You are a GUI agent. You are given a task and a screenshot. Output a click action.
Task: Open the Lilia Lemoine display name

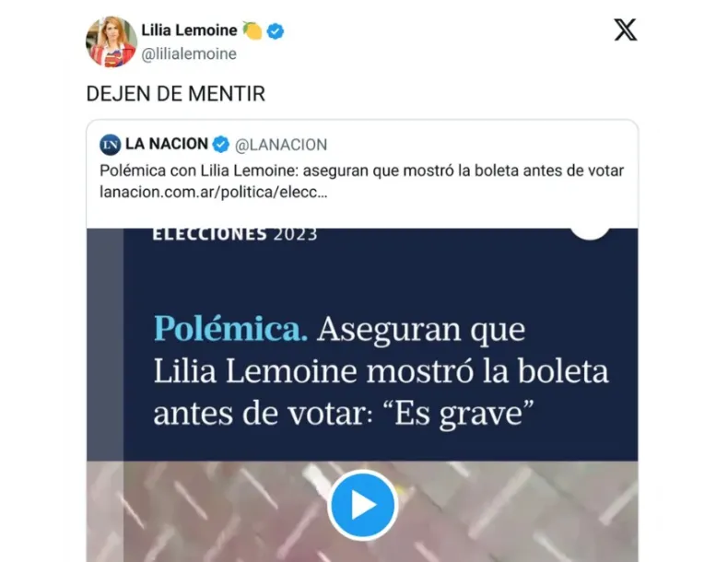189,30
